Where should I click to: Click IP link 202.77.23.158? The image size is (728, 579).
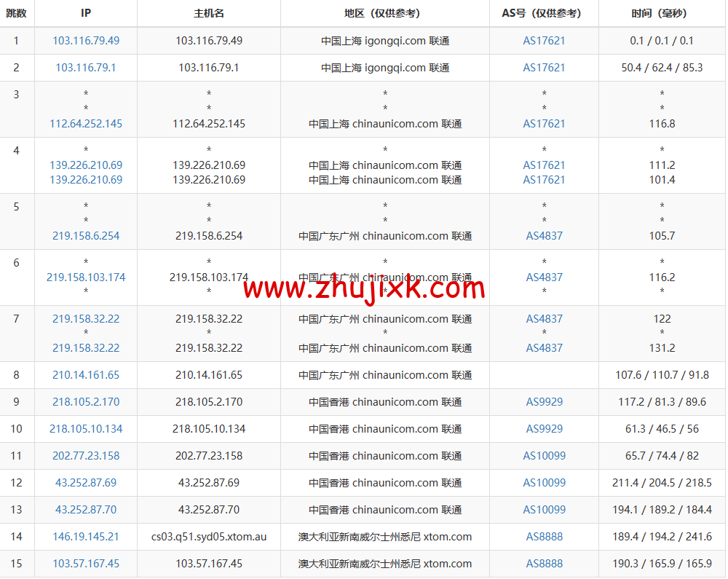pos(85,456)
